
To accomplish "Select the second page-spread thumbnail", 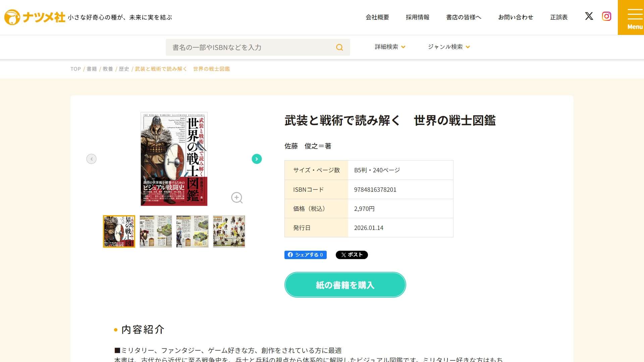I will coord(156,232).
